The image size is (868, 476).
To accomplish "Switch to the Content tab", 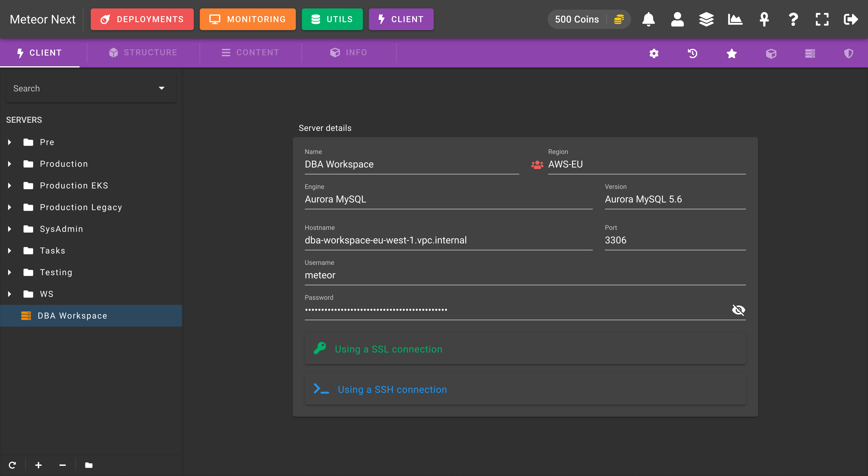I will coord(250,53).
